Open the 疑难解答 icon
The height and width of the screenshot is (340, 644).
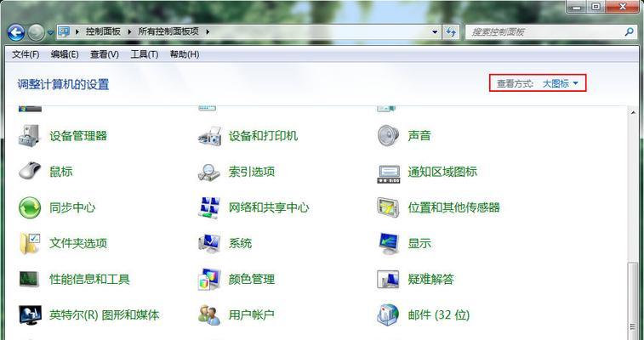tap(388, 280)
